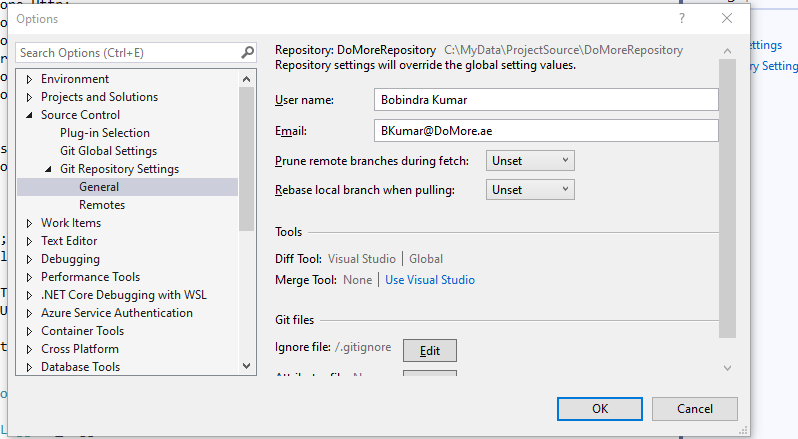Click settings pane scrollbar thumb
Viewport: 798px width, 439px height.
728,198
